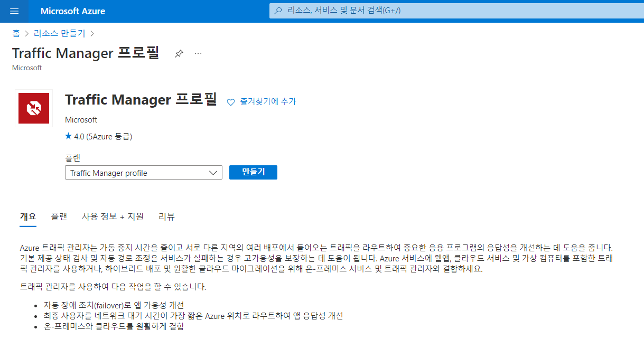
Task: Click the red Traffic Manager logo thumbnail
Action: click(x=34, y=108)
